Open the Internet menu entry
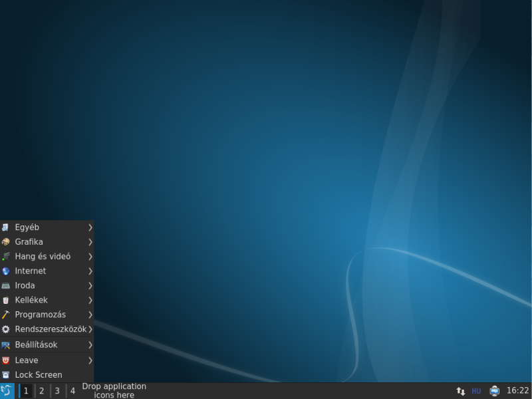The height and width of the screenshot is (399, 532). (x=47, y=271)
